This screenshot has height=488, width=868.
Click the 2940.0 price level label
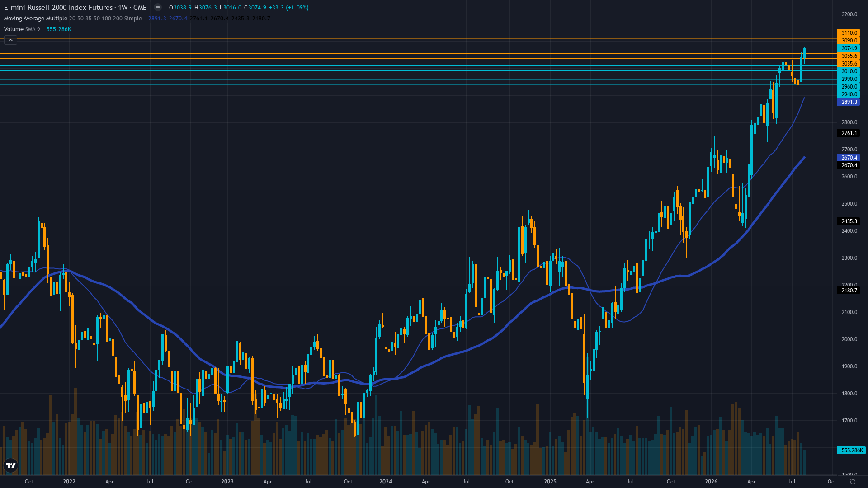tap(849, 94)
